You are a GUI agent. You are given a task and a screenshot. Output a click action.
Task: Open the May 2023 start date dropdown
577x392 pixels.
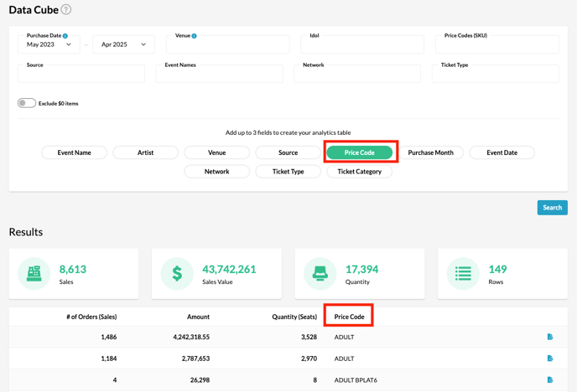coord(49,44)
